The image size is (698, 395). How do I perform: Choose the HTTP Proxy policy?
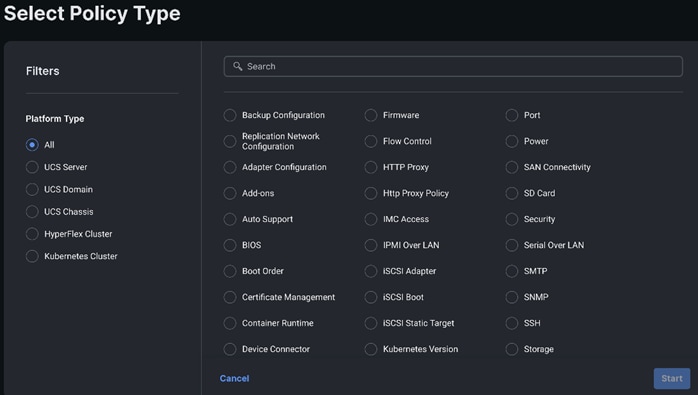371,167
